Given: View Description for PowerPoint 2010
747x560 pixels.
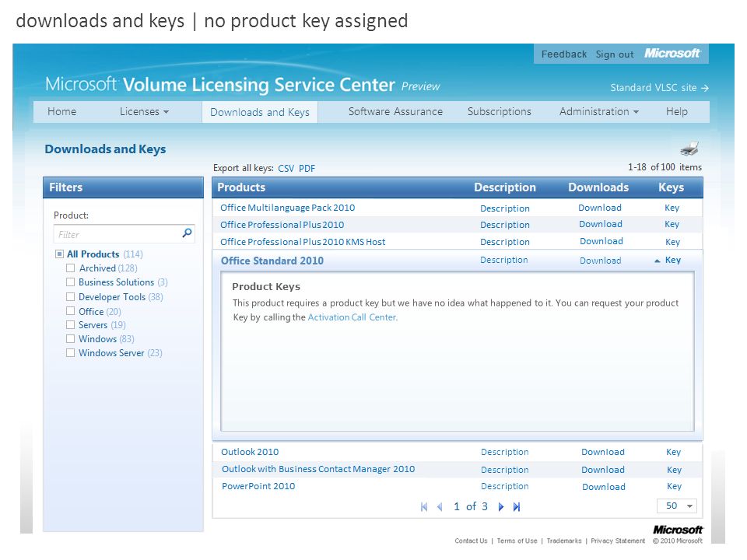Looking at the screenshot, I should tap(504, 486).
